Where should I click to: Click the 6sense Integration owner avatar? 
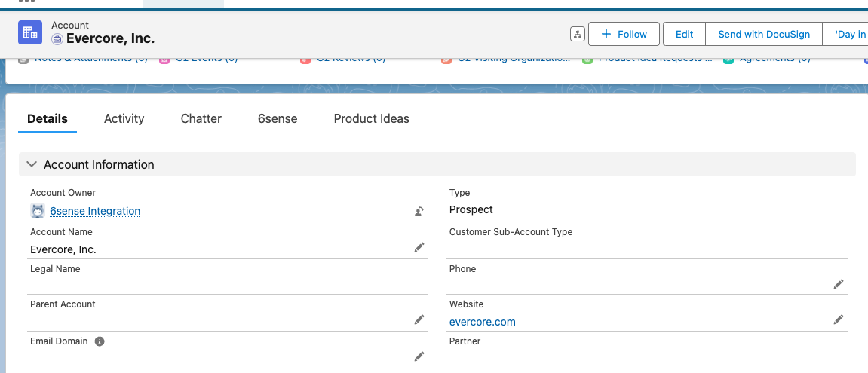38,211
